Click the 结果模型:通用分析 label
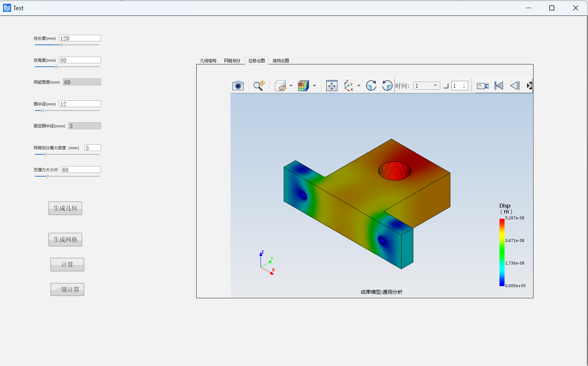The height and width of the screenshot is (366, 588). point(381,292)
